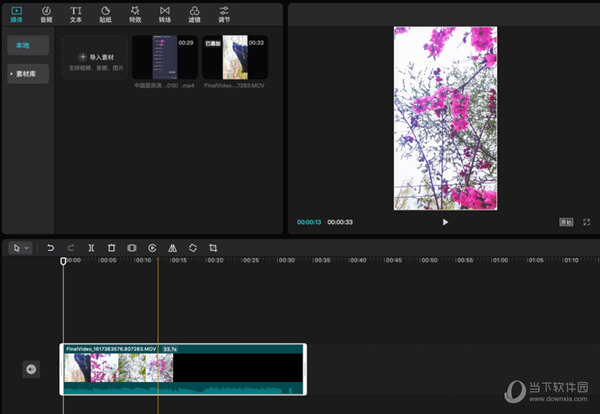Open the 滤镜 (Filters) panel icon
The height and width of the screenshot is (414, 600).
tap(194, 13)
